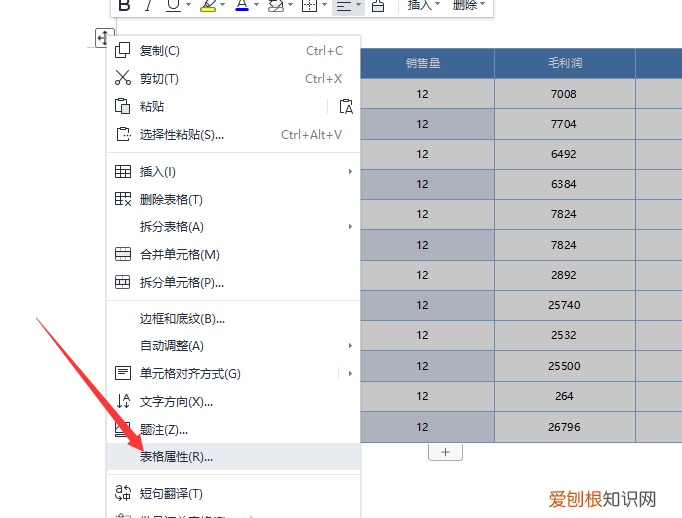The image size is (682, 518).
Task: Click the table move handle icon
Action: (x=104, y=38)
